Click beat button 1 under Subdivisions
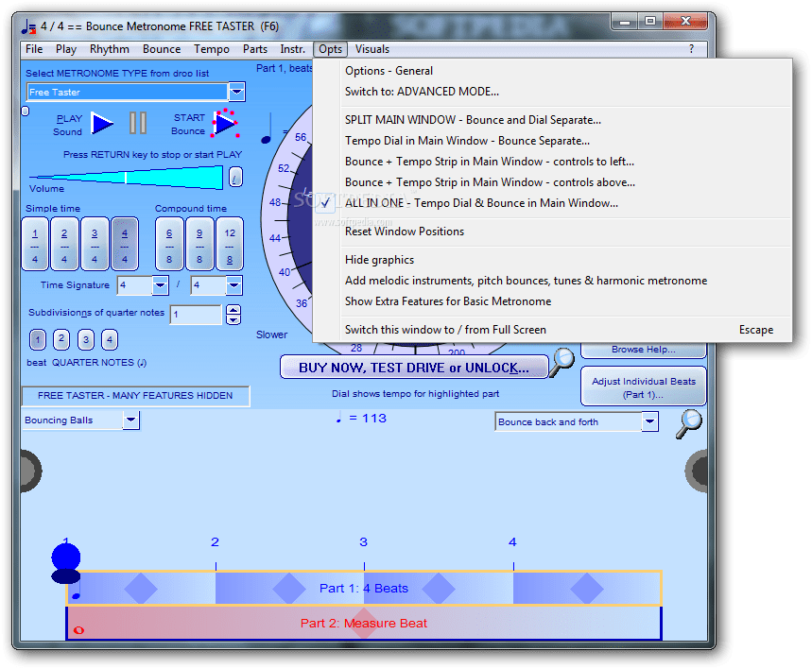Image resolution: width=812 pixels, height=669 pixels. coord(37,339)
